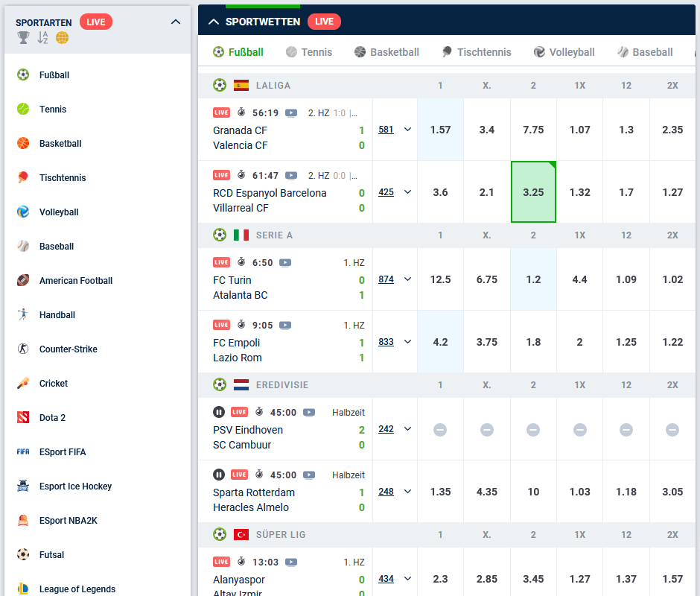Open League of Legends in sidebar

[x=77, y=589]
